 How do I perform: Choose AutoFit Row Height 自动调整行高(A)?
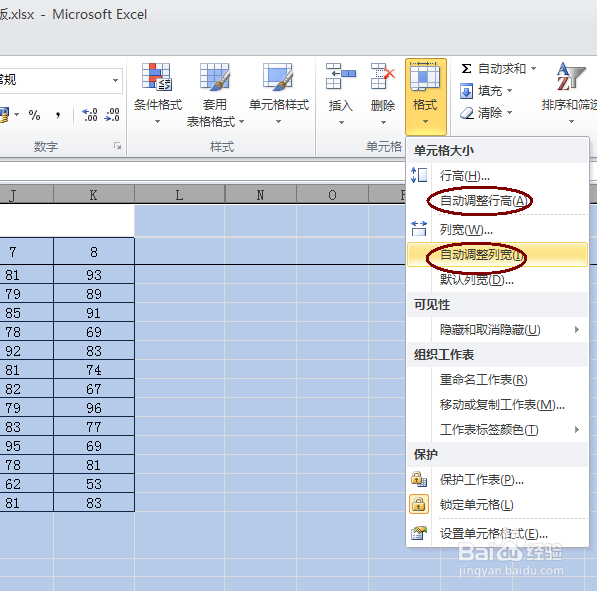pos(497,201)
